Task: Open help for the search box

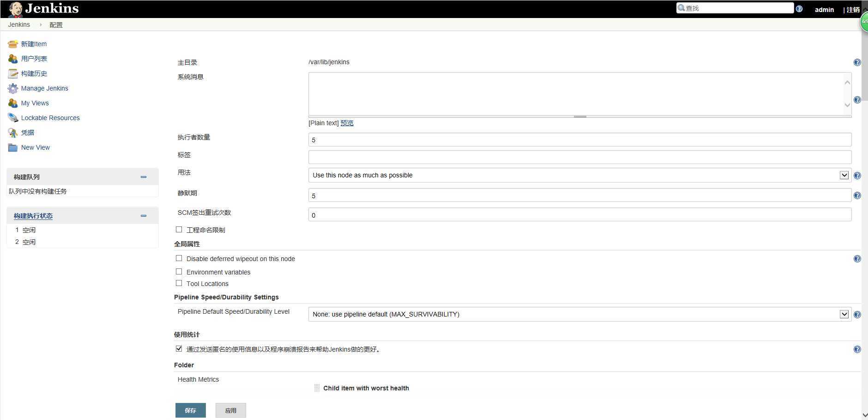Action: 799,9
